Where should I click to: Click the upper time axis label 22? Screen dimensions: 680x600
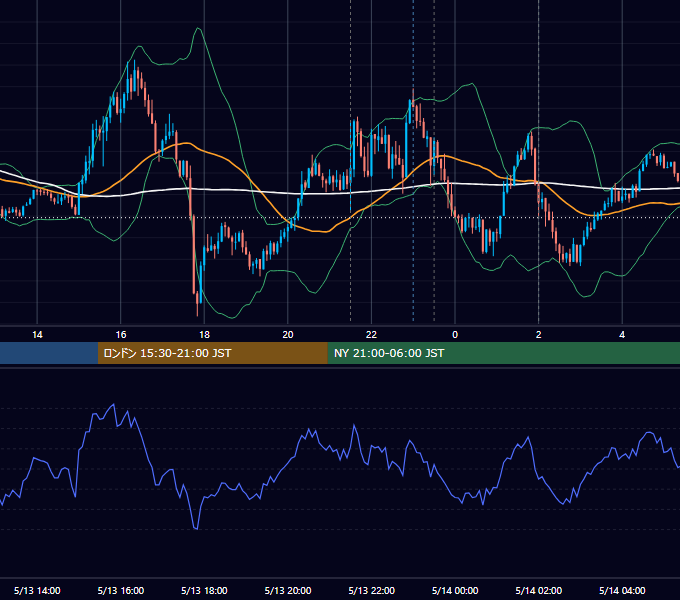(371, 335)
